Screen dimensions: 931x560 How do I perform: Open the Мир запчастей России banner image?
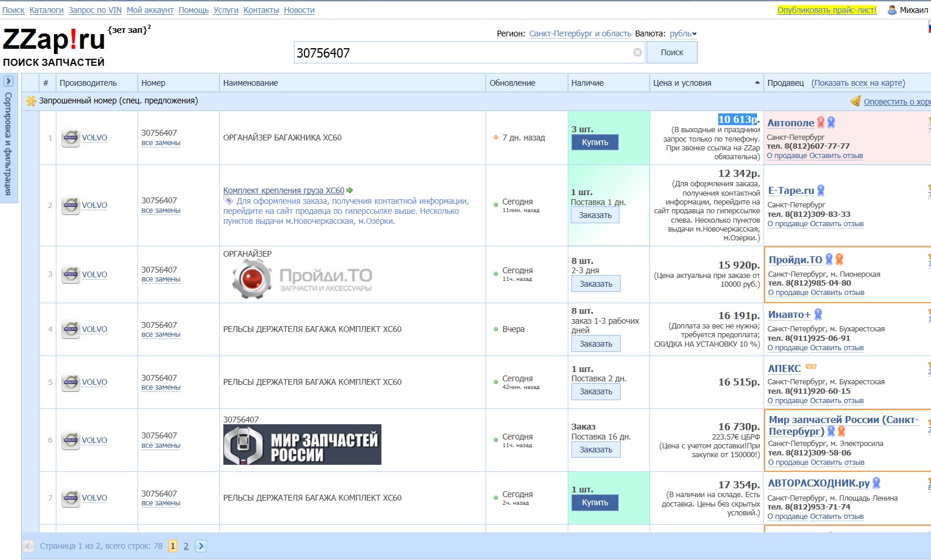click(x=302, y=444)
